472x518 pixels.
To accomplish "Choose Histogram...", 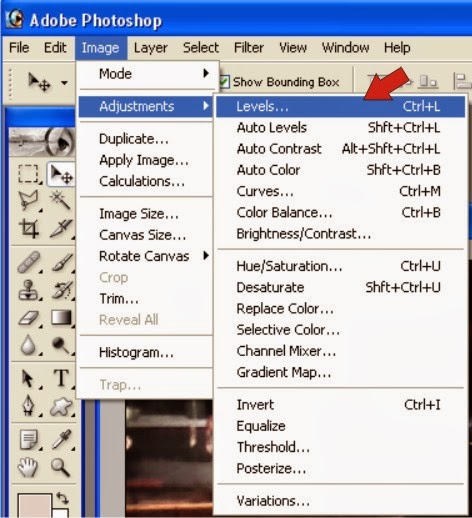I will tap(146, 352).
